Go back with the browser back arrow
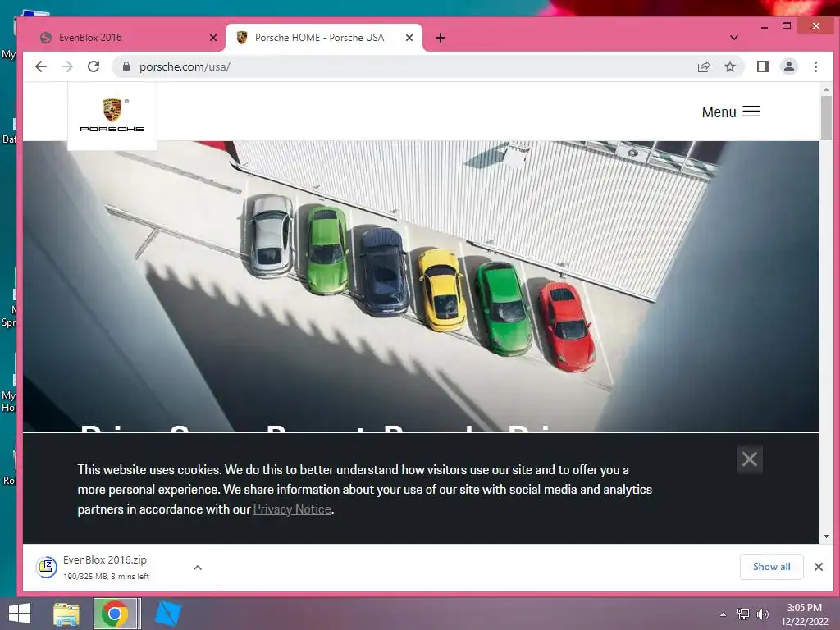840x630 pixels. click(41, 66)
